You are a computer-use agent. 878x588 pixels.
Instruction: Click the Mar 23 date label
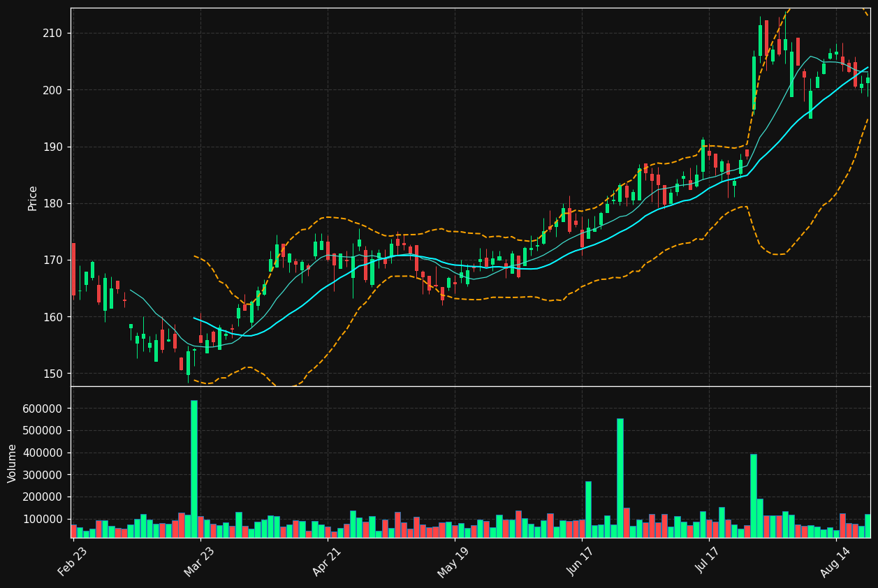tap(200, 561)
